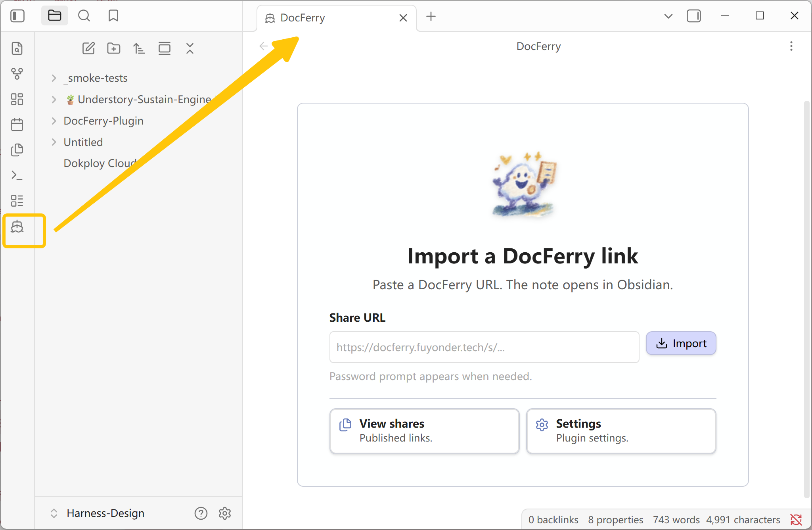Viewport: 812px width, 530px height.
Task: Click the Share URL input field
Action: click(x=484, y=347)
